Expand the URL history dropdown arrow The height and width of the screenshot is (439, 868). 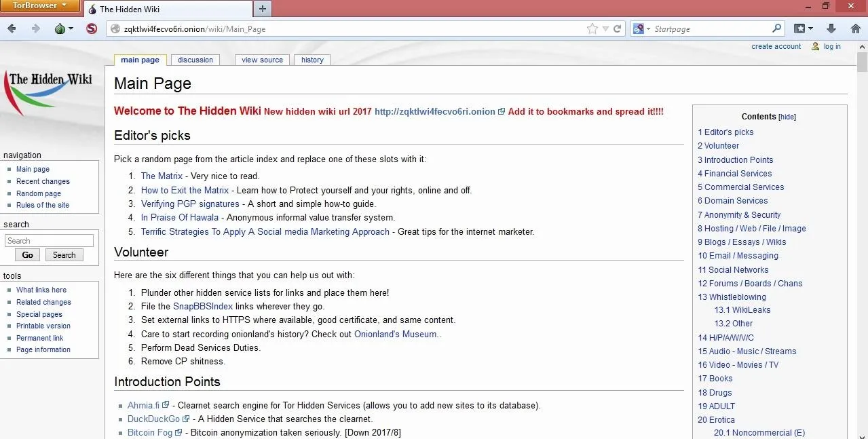pyautogui.click(x=605, y=28)
